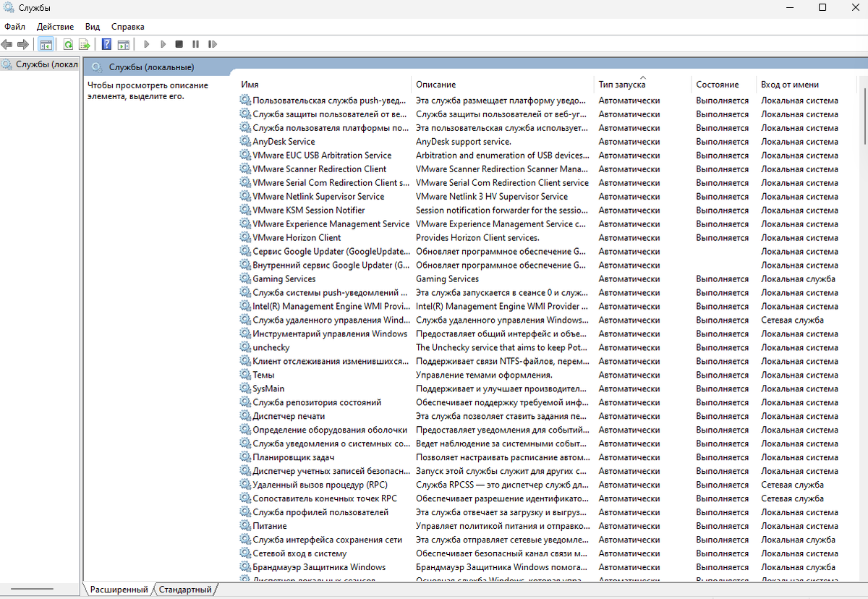The width and height of the screenshot is (868, 599).
Task: Select Intel(R) Management Engine WMI Provi... service
Action: (331, 307)
